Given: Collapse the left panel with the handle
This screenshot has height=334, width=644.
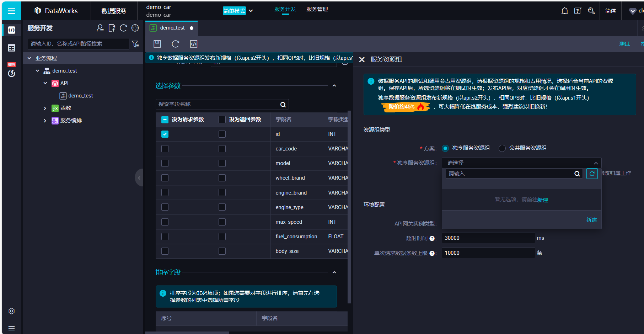Looking at the screenshot, I should tap(139, 177).
